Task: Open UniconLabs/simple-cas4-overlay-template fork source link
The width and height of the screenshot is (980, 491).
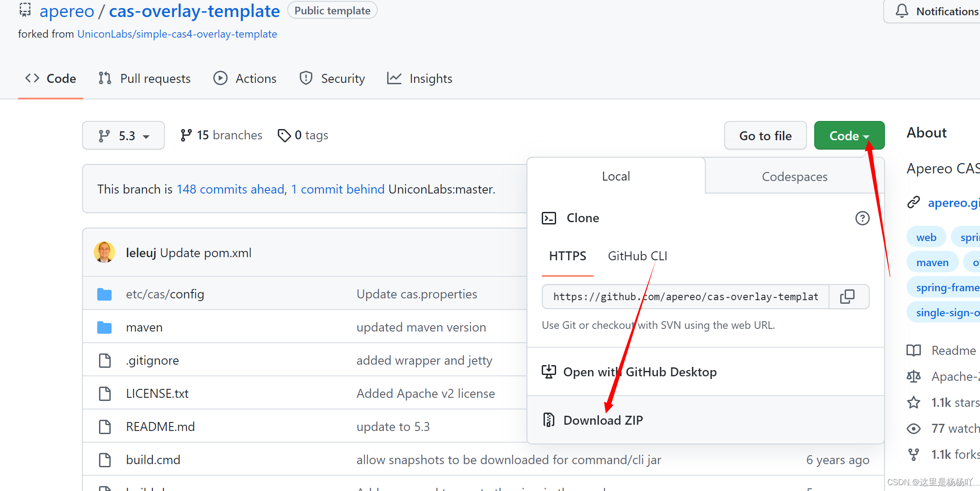Action: tap(177, 34)
